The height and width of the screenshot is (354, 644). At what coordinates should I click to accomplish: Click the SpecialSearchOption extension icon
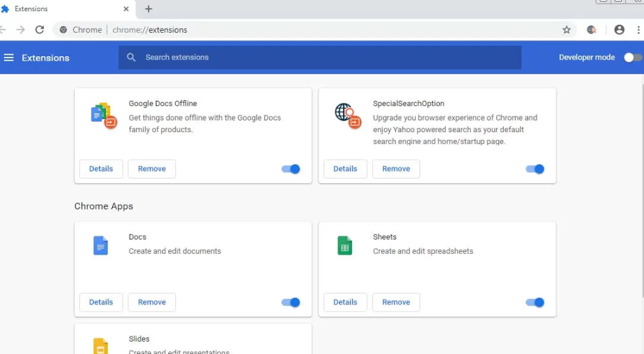click(348, 115)
